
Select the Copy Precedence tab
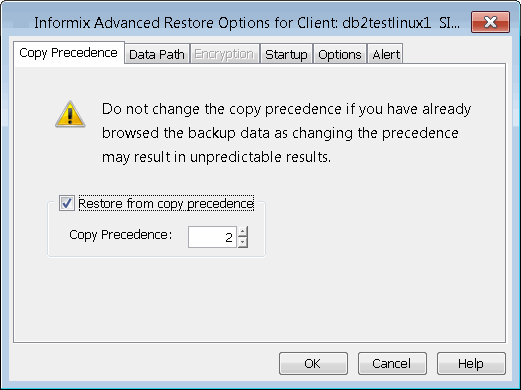click(69, 53)
